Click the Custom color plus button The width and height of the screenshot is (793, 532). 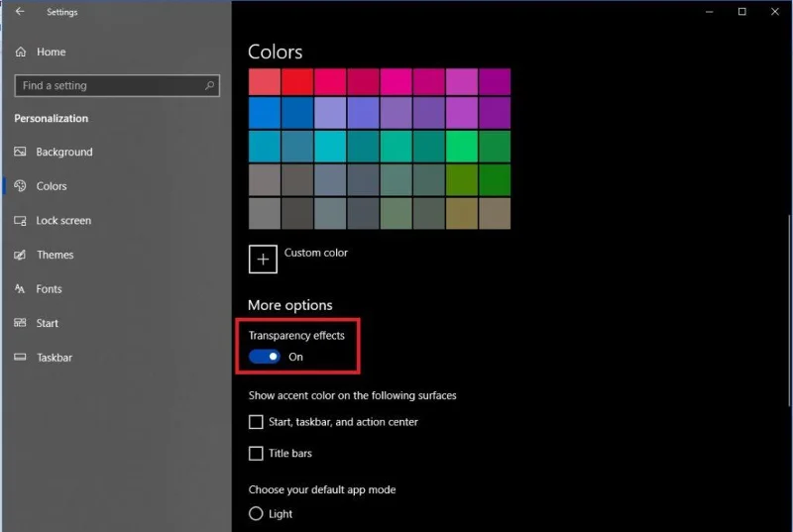coord(263,260)
